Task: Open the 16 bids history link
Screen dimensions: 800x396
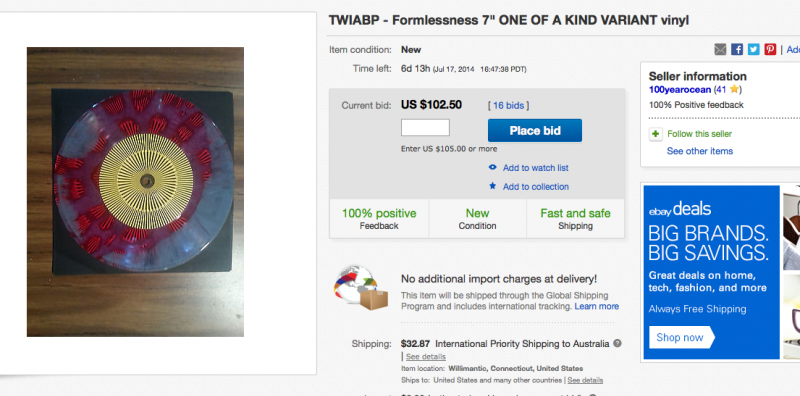Action: [508, 106]
